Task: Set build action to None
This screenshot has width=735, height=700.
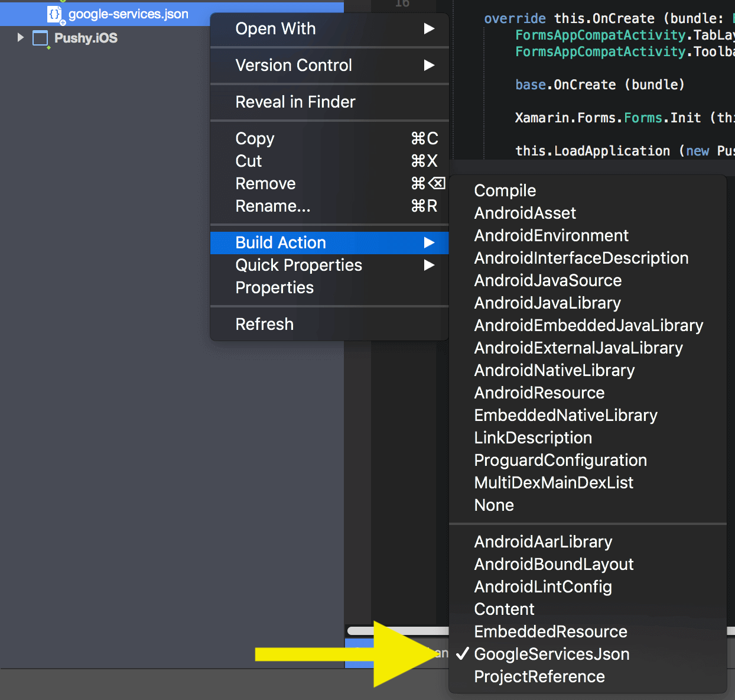Action: tap(494, 505)
